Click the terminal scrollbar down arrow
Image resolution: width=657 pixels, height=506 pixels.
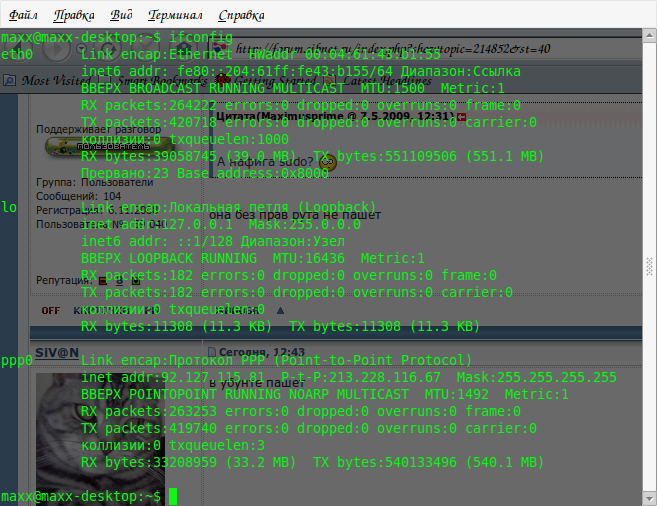[649, 499]
